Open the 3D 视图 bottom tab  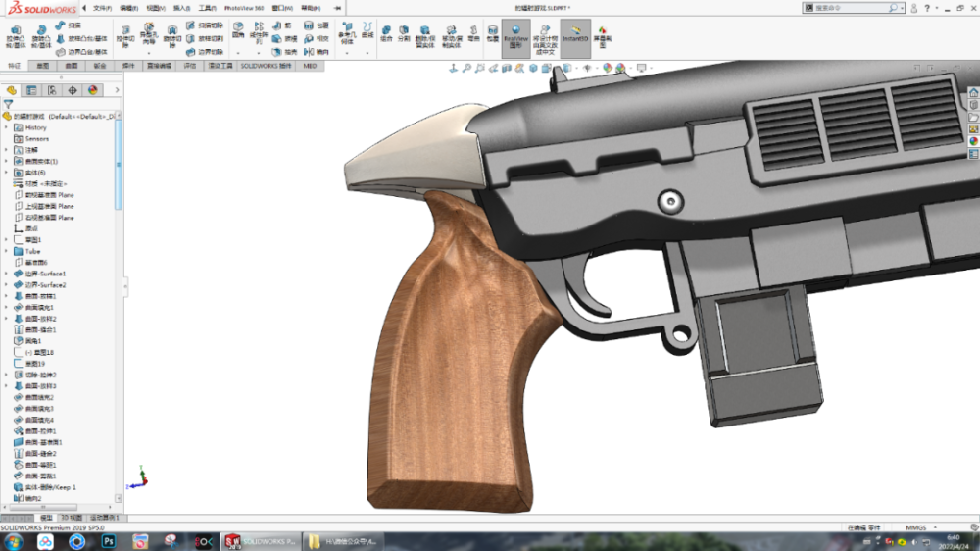pos(73,517)
